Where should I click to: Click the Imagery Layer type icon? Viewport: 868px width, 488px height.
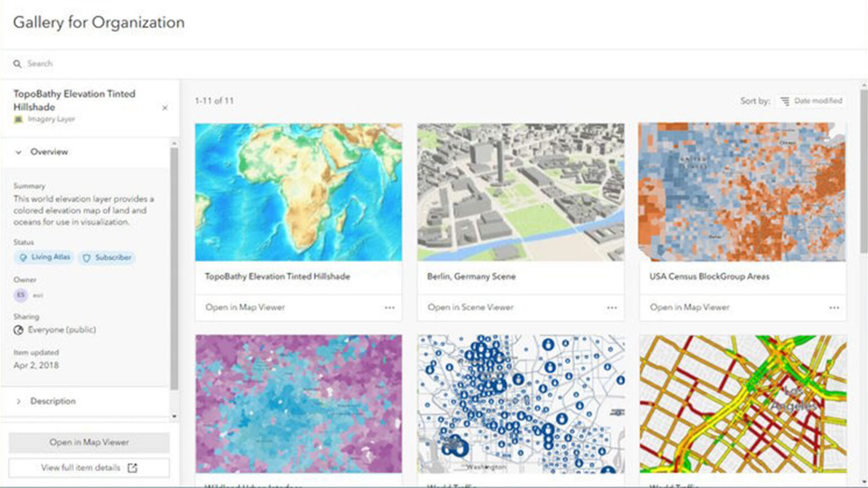pyautogui.click(x=18, y=119)
